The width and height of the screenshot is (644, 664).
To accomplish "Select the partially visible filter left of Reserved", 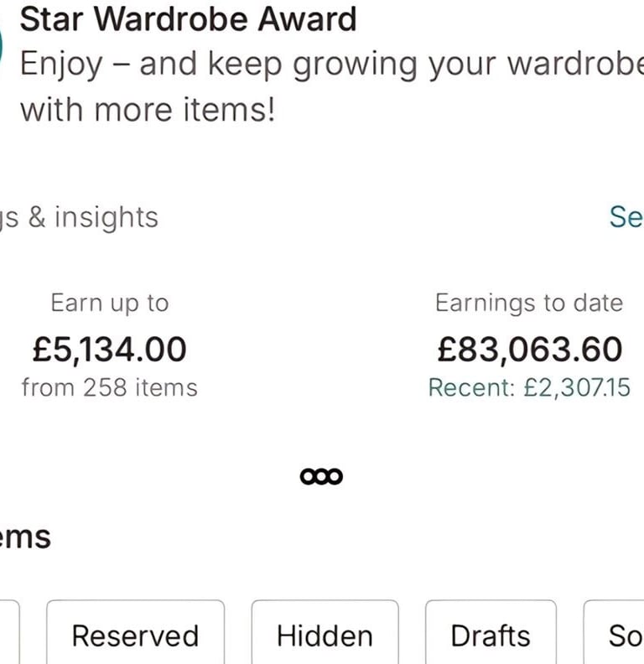I will tap(9, 632).
